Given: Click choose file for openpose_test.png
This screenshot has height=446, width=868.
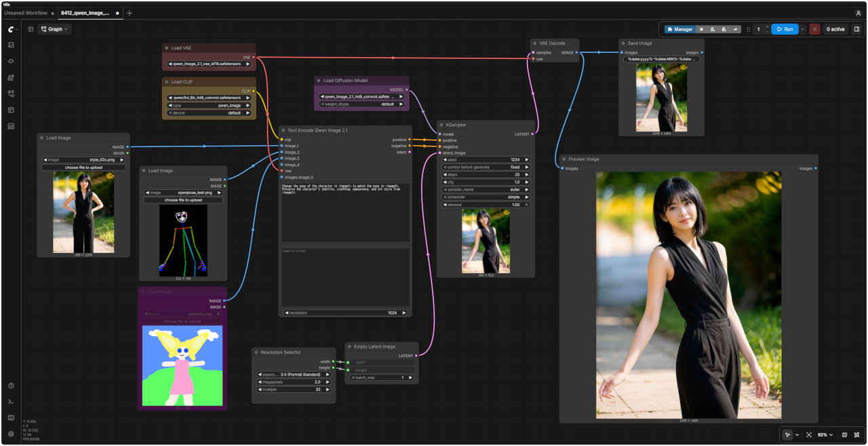Looking at the screenshot, I should [183, 200].
